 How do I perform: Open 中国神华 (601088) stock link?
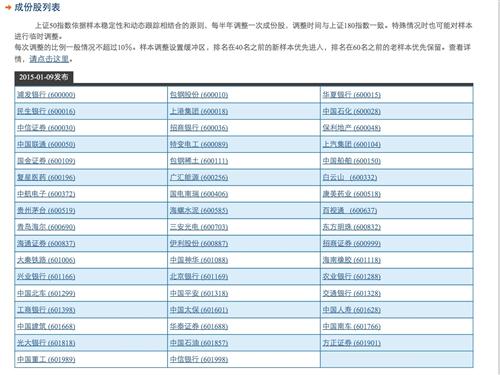point(199,260)
